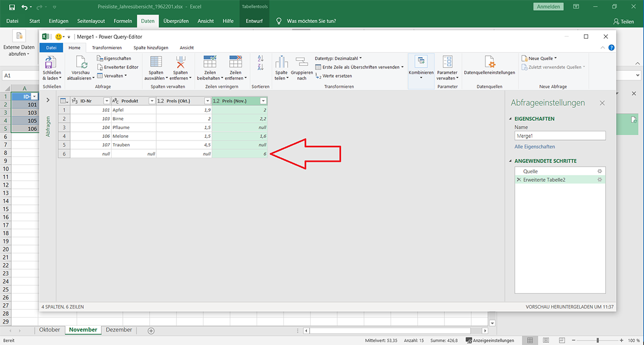
Task: Click the Anmelden button in Excel
Action: [548, 6]
